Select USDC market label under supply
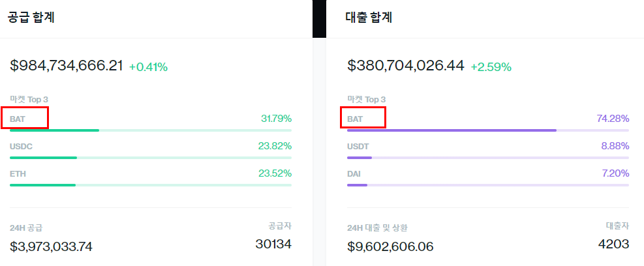Screen dimensions: 644x266 pyautogui.click(x=21, y=147)
